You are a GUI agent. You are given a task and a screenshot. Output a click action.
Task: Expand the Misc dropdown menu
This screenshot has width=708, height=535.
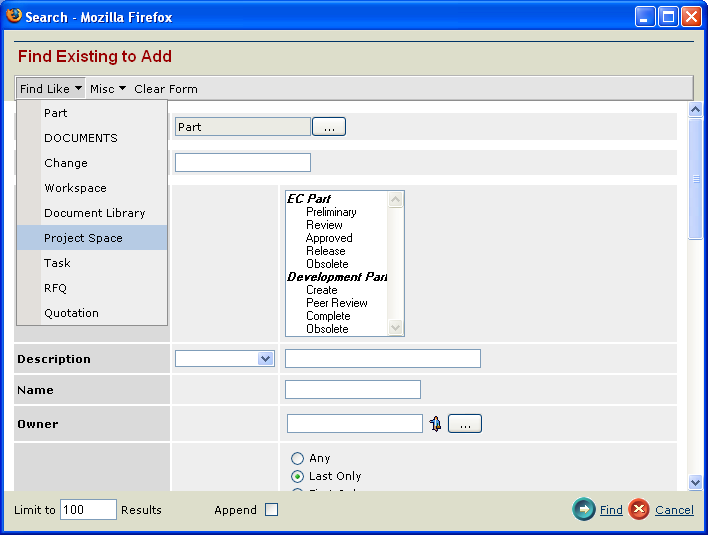[x=108, y=89]
